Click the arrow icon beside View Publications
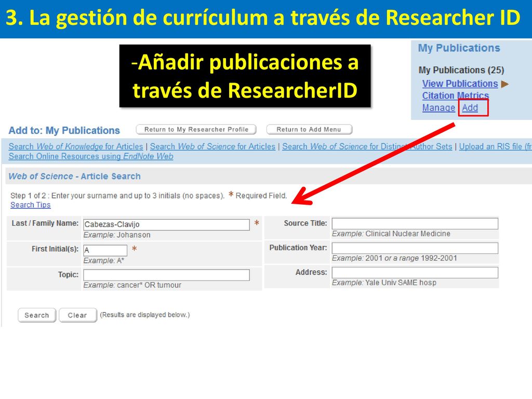532x399 pixels. [505, 84]
